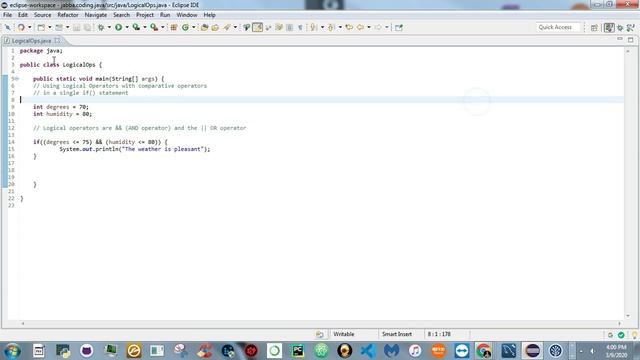The height and width of the screenshot is (360, 640).
Task: Click the Open Type icon
Action: point(204,27)
